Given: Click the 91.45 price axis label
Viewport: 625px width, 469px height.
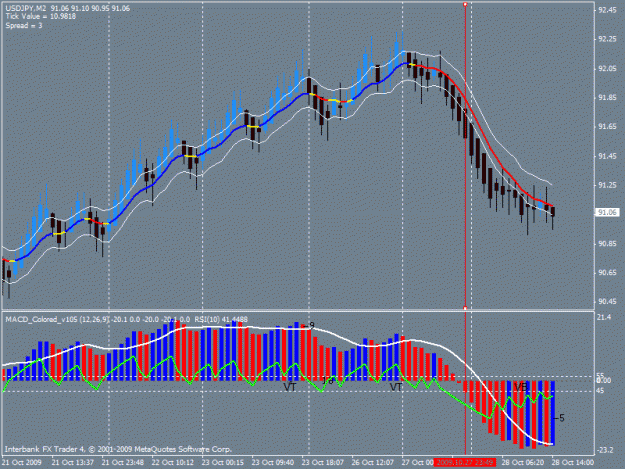Looking at the screenshot, I should pos(607,156).
